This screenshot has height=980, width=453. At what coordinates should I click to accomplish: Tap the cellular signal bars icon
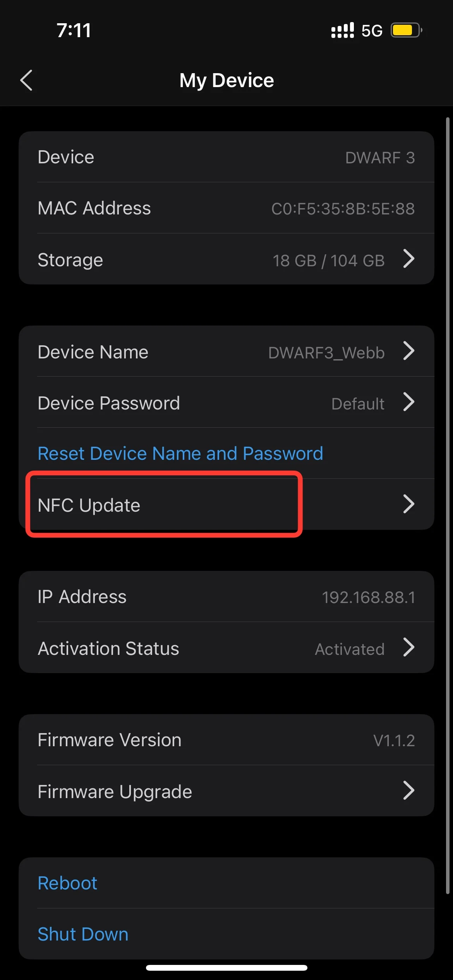342,30
